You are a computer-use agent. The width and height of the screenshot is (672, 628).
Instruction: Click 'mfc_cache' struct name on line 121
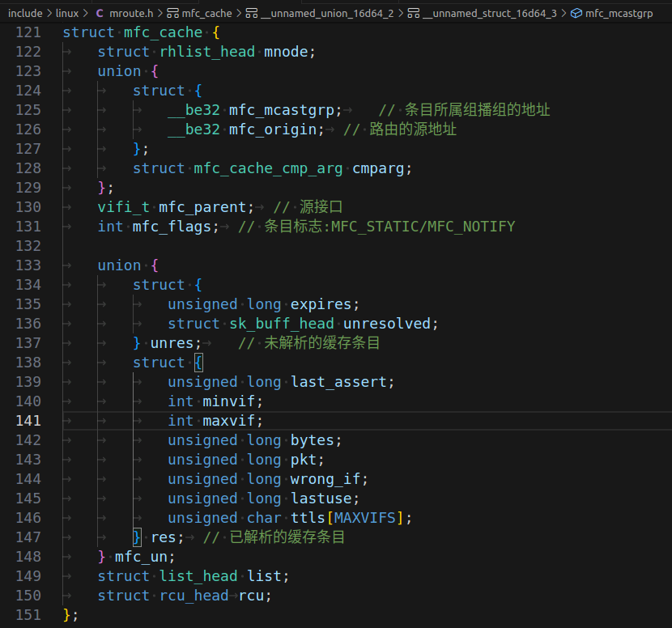(163, 32)
